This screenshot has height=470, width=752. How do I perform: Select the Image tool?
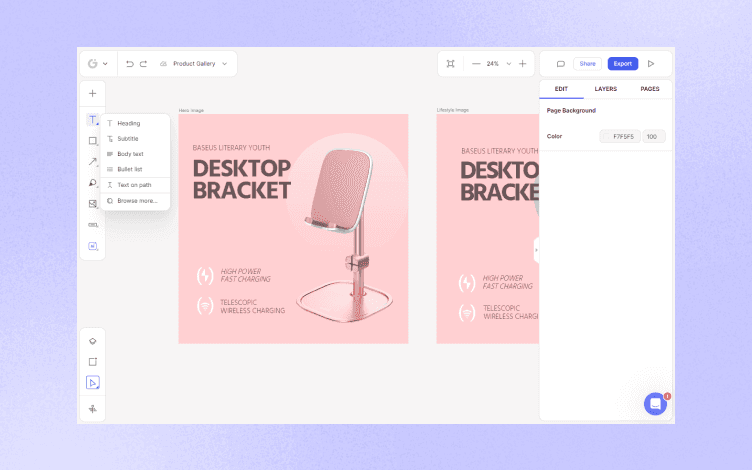[93, 204]
